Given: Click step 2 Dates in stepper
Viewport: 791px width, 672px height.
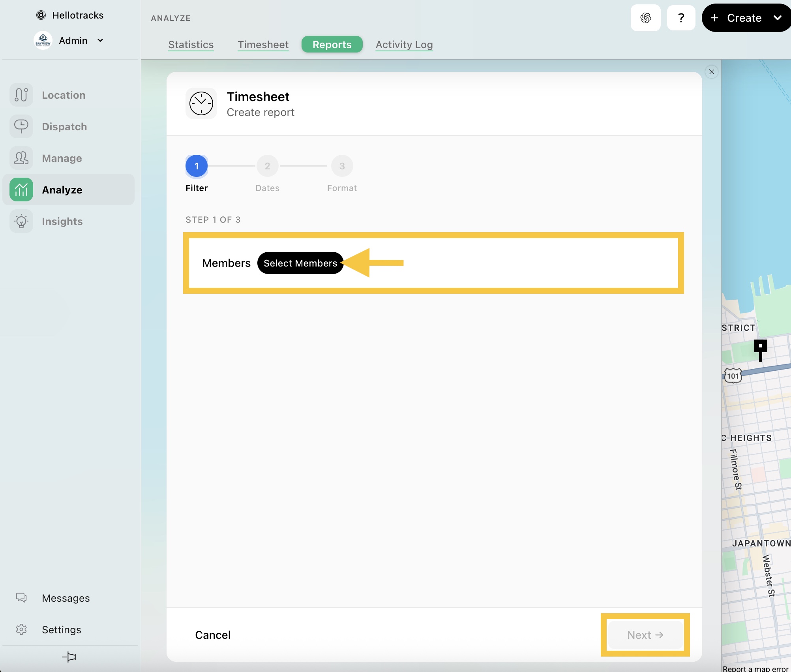Looking at the screenshot, I should (x=267, y=166).
